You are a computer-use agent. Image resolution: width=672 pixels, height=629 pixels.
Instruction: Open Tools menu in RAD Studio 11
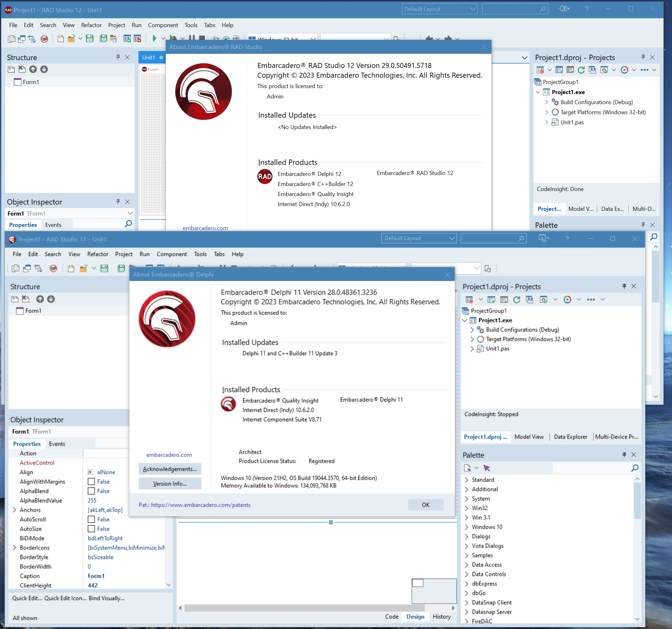tap(200, 254)
